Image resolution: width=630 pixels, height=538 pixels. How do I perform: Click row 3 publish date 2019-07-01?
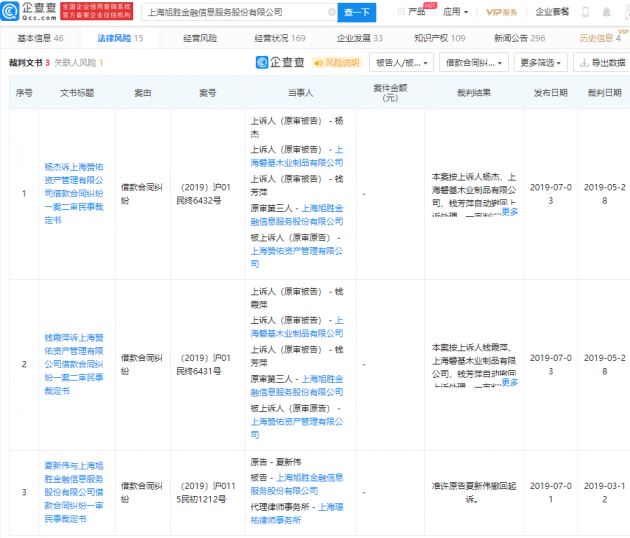click(x=551, y=493)
